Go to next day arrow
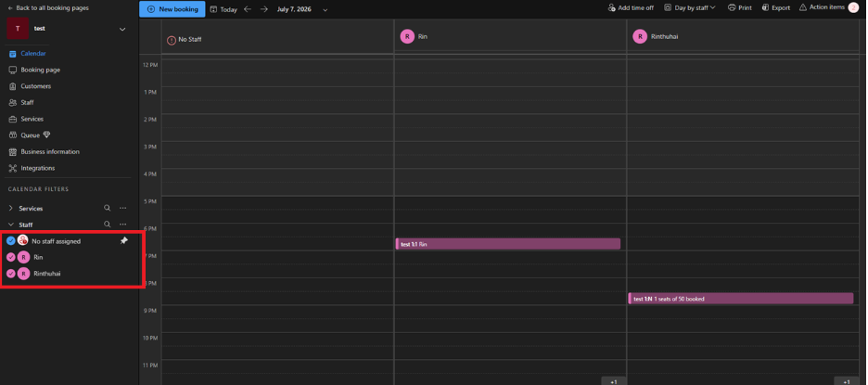 tap(264, 9)
